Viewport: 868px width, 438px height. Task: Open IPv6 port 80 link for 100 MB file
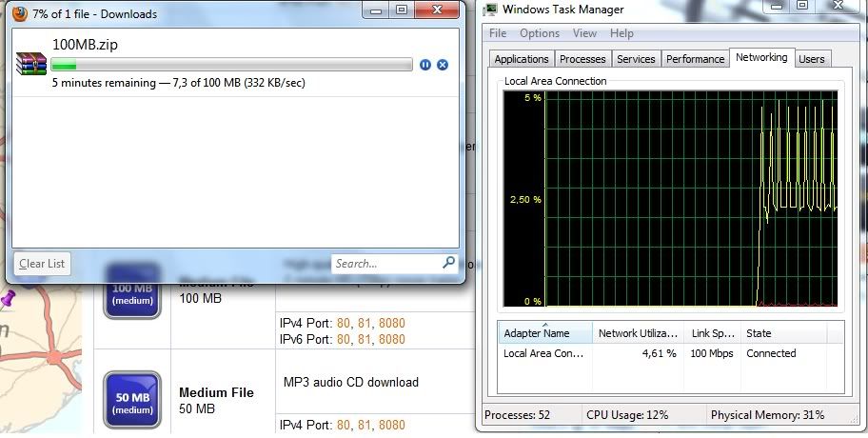click(x=344, y=339)
